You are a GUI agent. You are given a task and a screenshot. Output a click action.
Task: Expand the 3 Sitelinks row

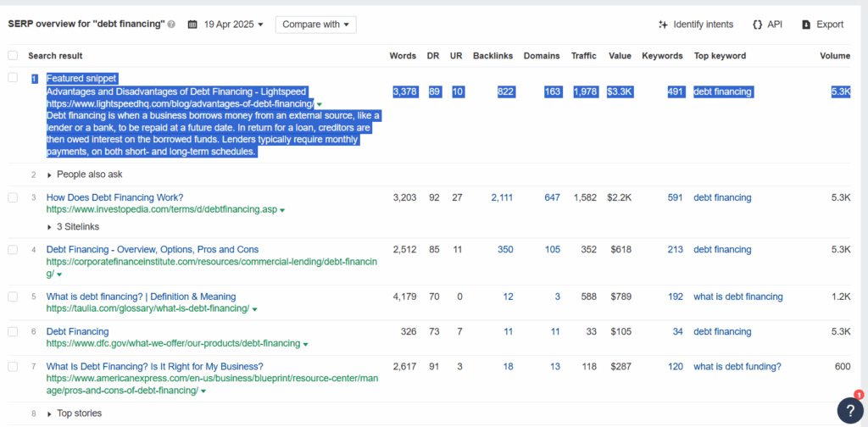[73, 227]
